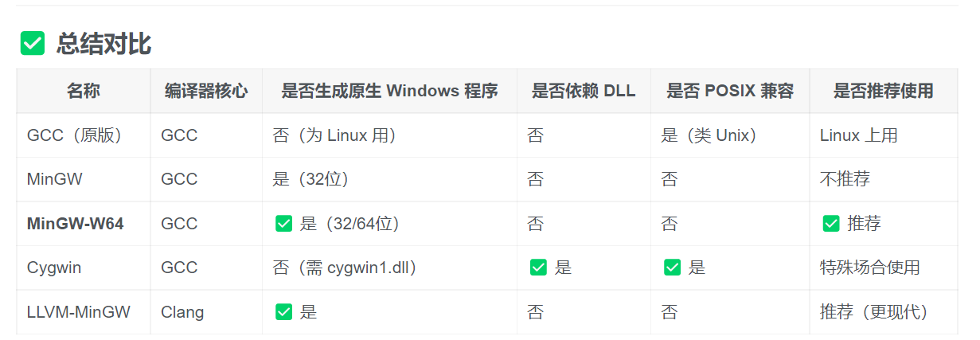The image size is (980, 340).
Task: Click the 总结对比 heading text
Action: click(103, 44)
